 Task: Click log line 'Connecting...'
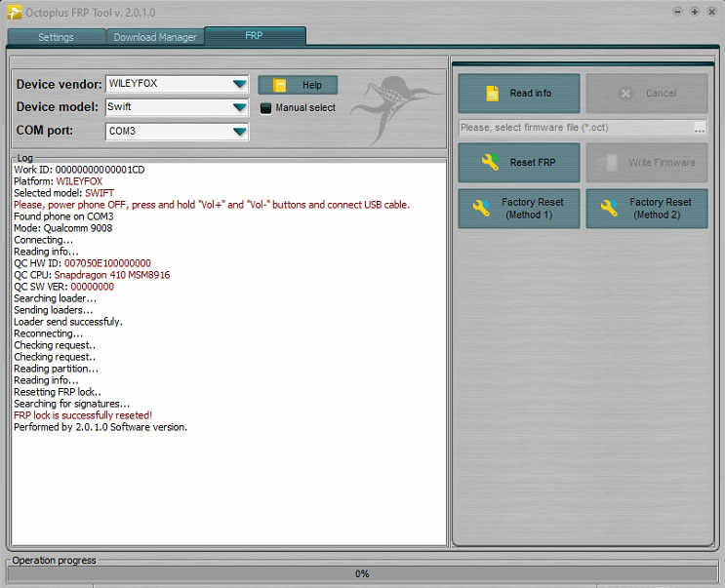coord(43,240)
